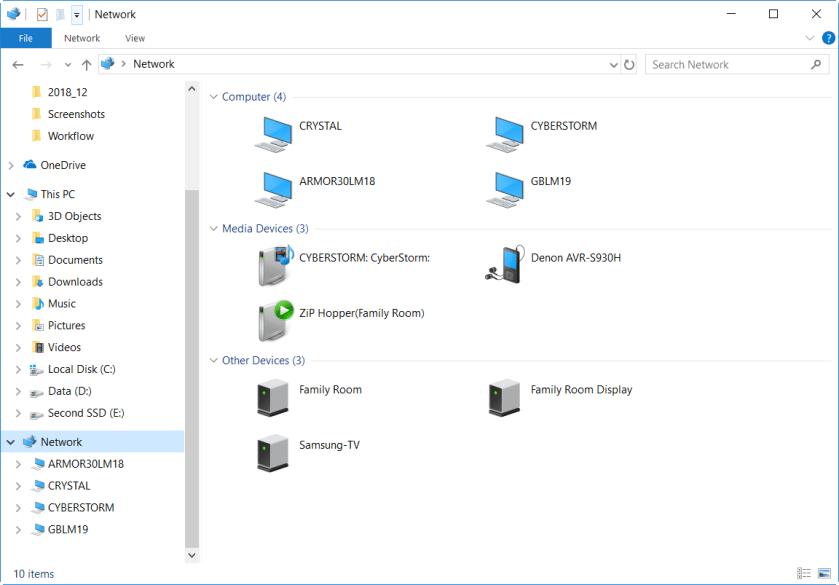Image resolution: width=839 pixels, height=585 pixels.
Task: Open the address bar history dropdown
Action: point(613,64)
